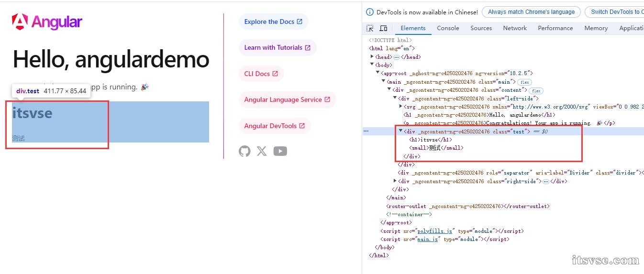Activate the inspect element picker icon
The width and height of the screenshot is (644, 274).
point(370,28)
